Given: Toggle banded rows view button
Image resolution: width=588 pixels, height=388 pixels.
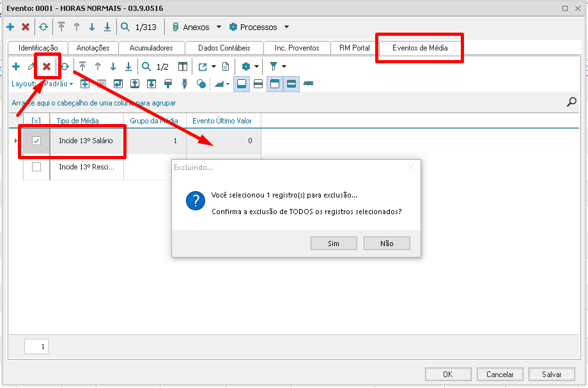Looking at the screenshot, I should (x=291, y=84).
